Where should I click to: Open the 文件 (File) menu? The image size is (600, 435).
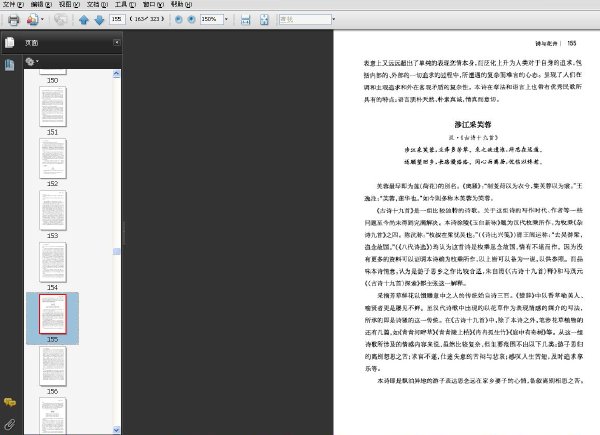point(13,4)
